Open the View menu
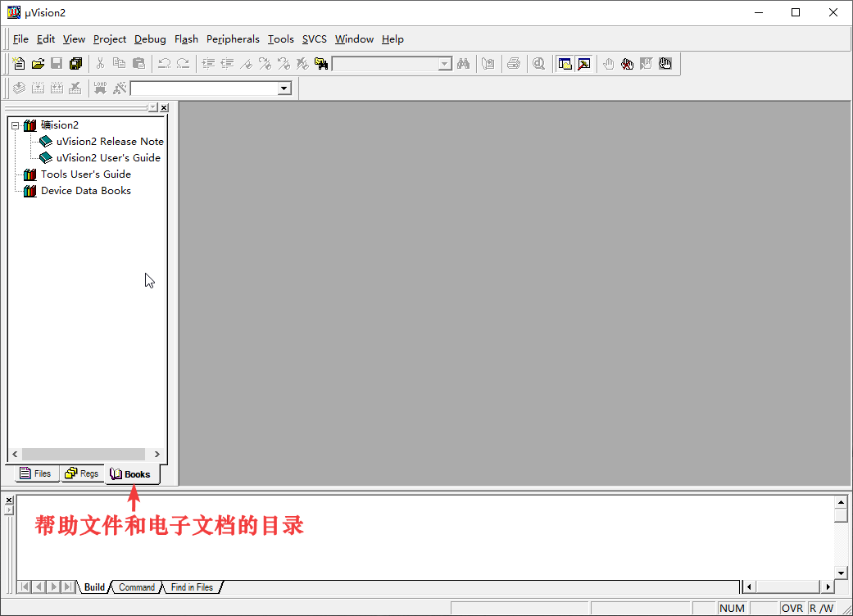This screenshot has height=616, width=853. pyautogui.click(x=74, y=39)
